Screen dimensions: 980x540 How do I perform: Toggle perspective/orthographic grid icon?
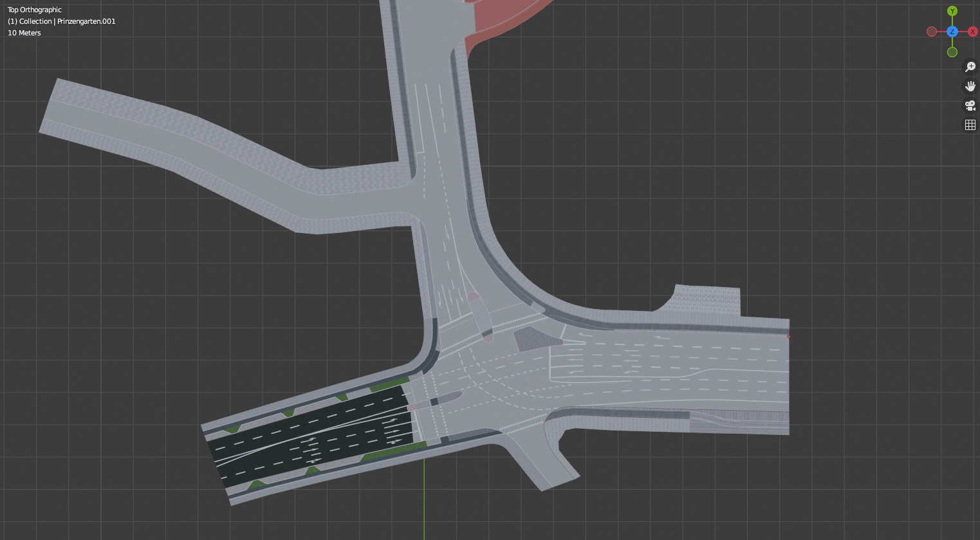[970, 125]
